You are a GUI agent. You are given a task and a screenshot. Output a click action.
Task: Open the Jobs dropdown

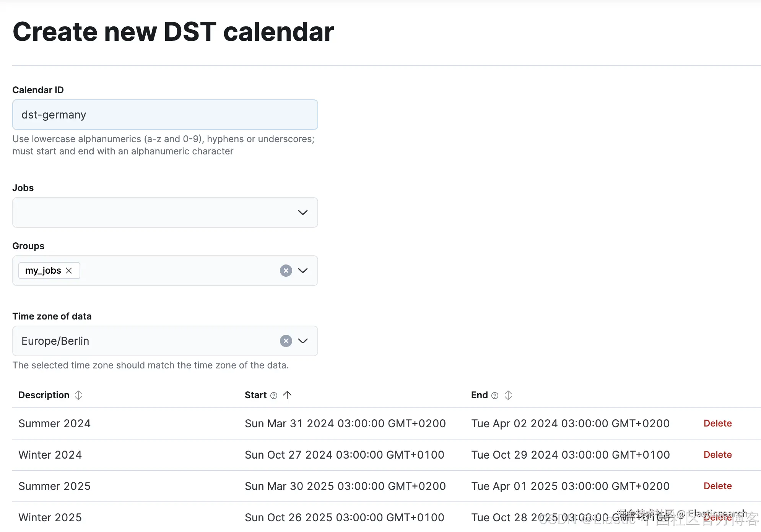click(165, 212)
